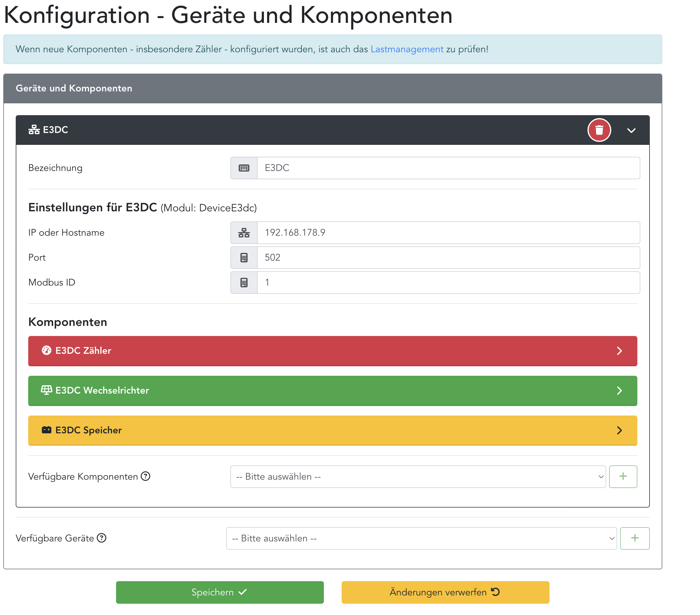700x615 pixels.
Task: Click network icon beside IP field
Action: (244, 232)
